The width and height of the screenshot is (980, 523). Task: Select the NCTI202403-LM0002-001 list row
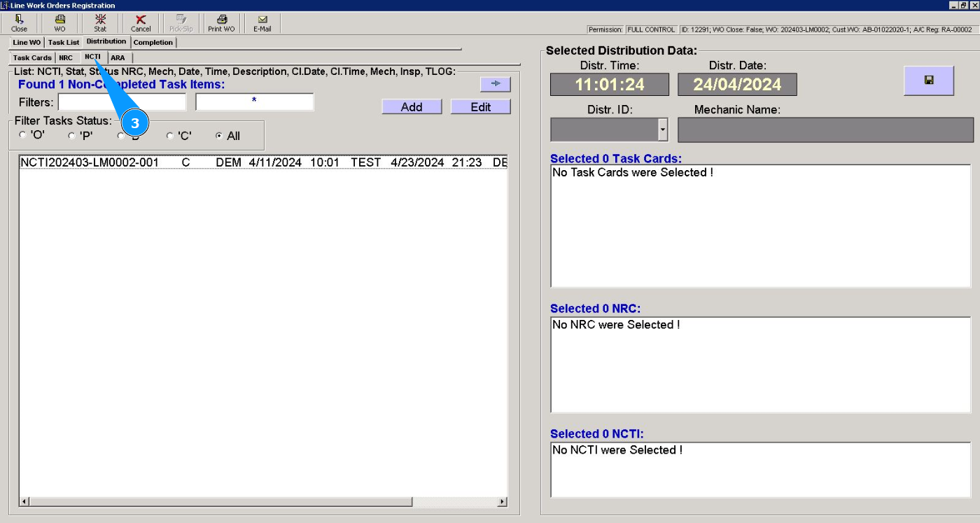pyautogui.click(x=263, y=162)
